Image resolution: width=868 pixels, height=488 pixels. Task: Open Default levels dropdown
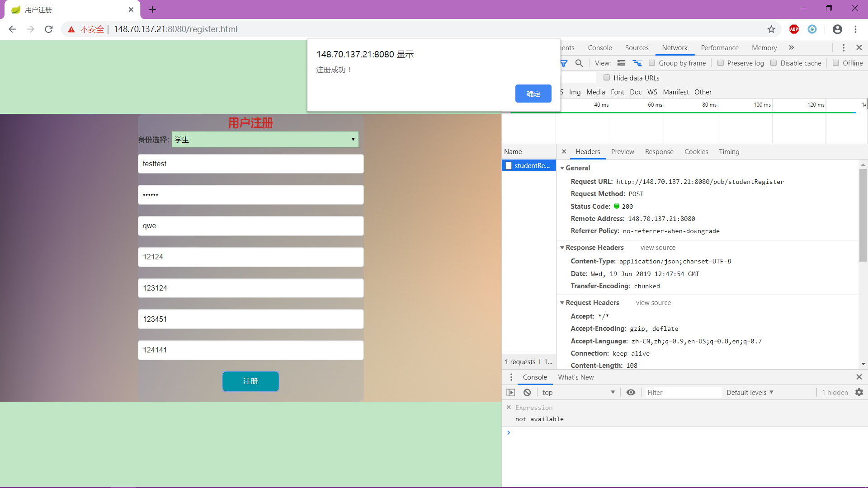pyautogui.click(x=750, y=392)
